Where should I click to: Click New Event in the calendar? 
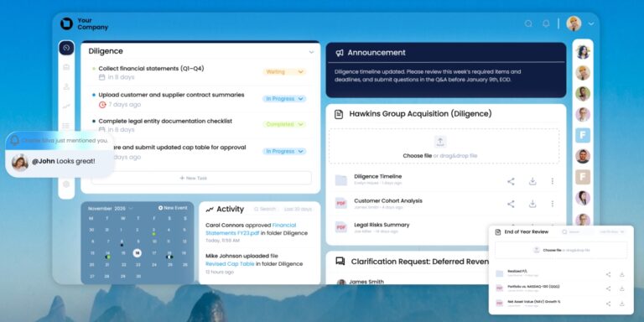(173, 208)
